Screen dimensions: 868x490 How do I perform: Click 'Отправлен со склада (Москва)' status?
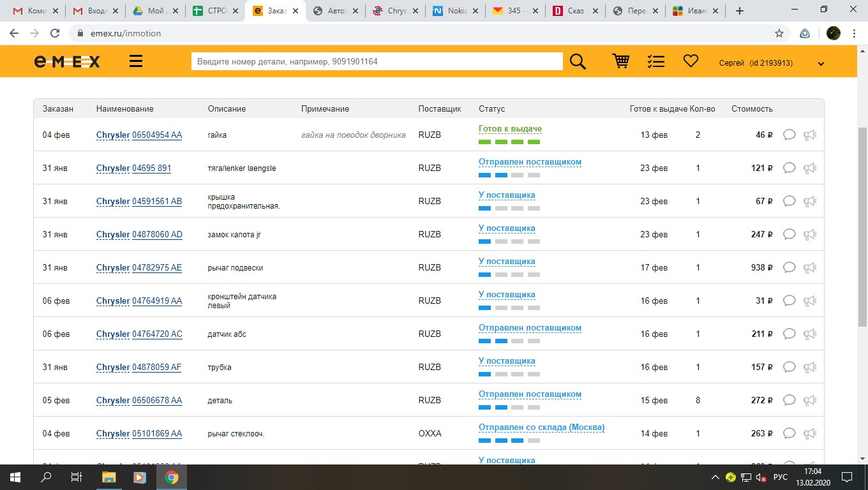coord(541,427)
